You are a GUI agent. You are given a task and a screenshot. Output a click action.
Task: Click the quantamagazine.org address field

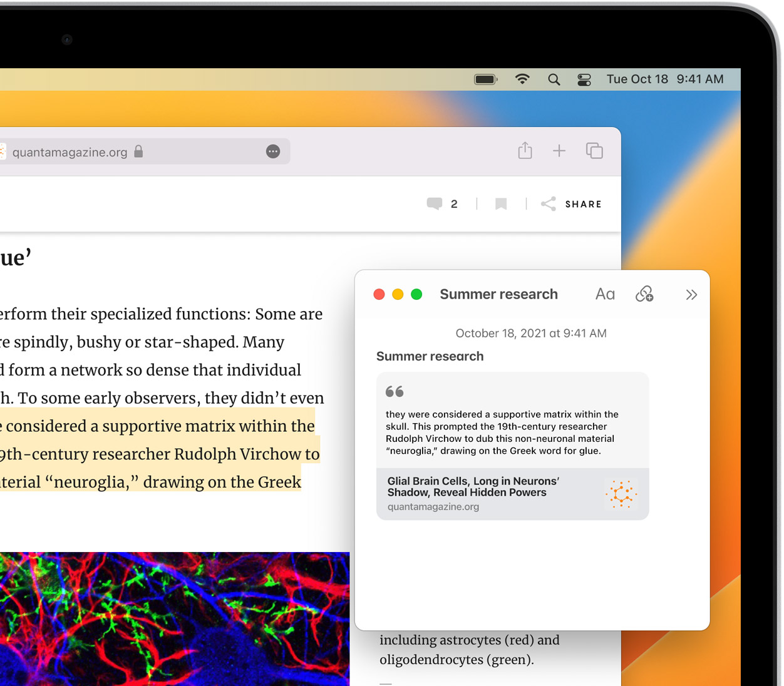coord(144,151)
